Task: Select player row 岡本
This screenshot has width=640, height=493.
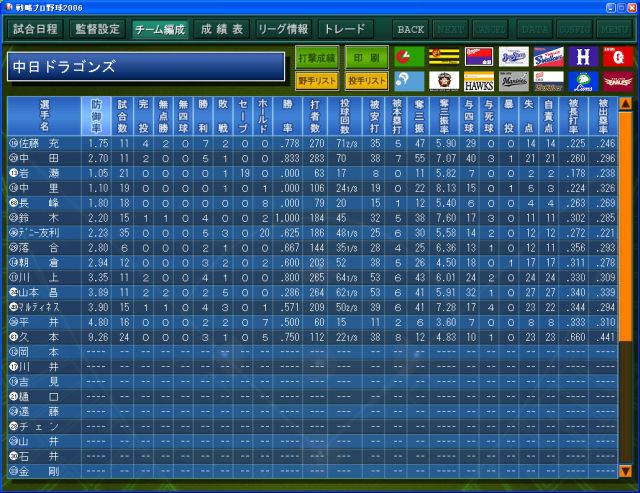Action: (312, 352)
